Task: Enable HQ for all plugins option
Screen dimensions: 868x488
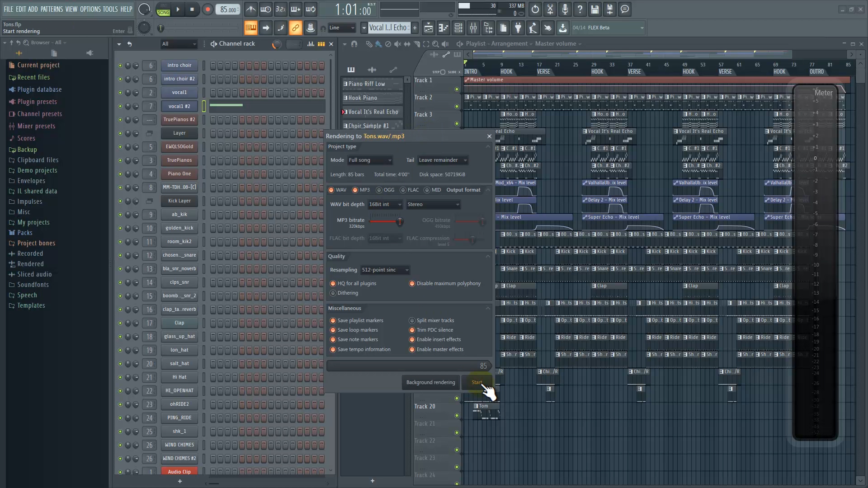Action: click(333, 283)
